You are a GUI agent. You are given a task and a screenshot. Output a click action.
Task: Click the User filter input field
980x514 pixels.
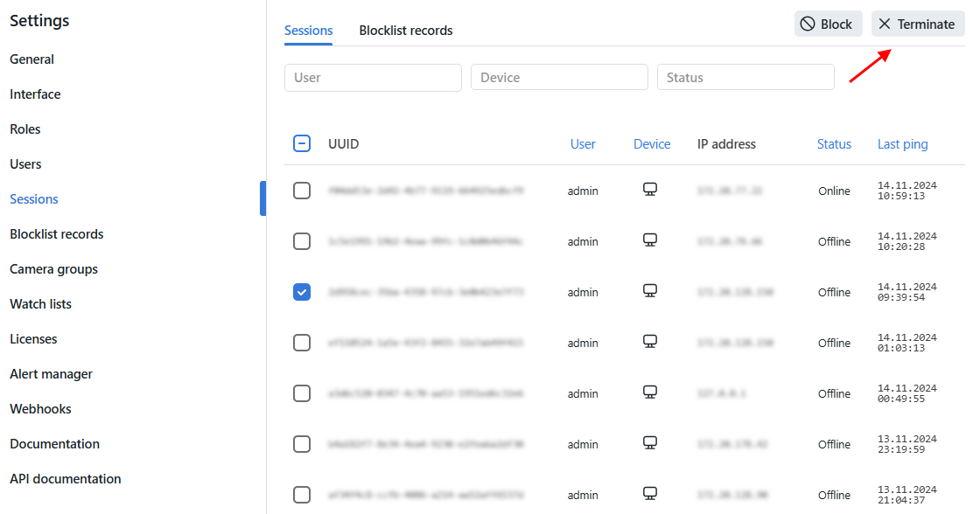point(373,78)
